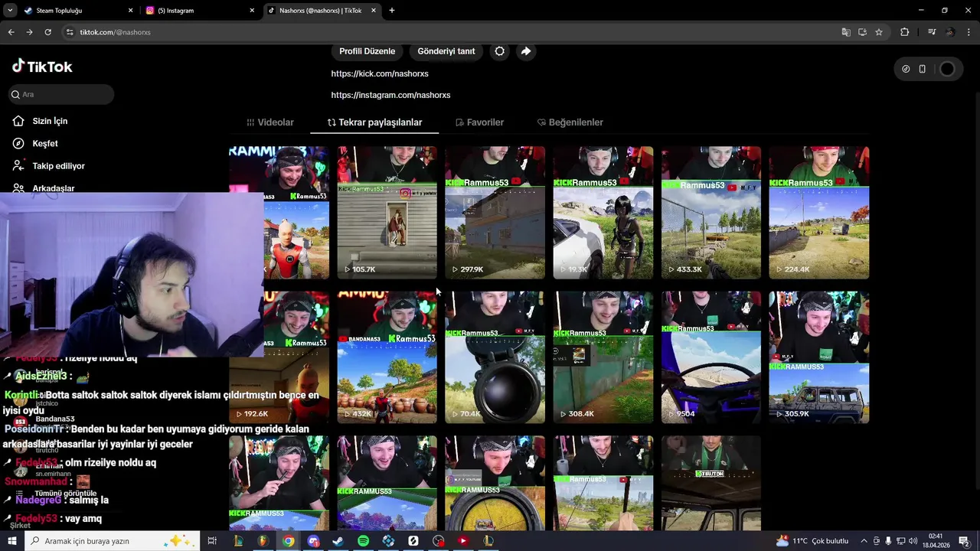Close the Instagram browser tab
Screen dimensions: 980x551
252,11
